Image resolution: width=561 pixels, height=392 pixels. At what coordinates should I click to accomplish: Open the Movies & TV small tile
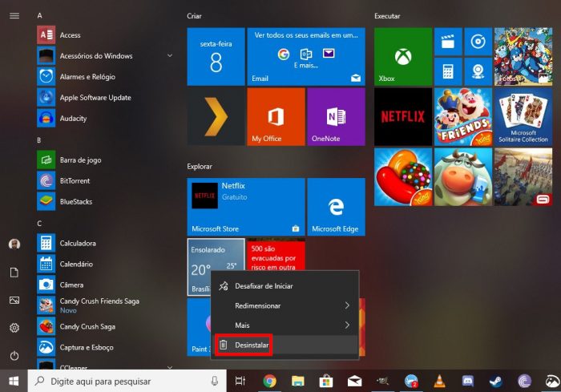[448, 42]
